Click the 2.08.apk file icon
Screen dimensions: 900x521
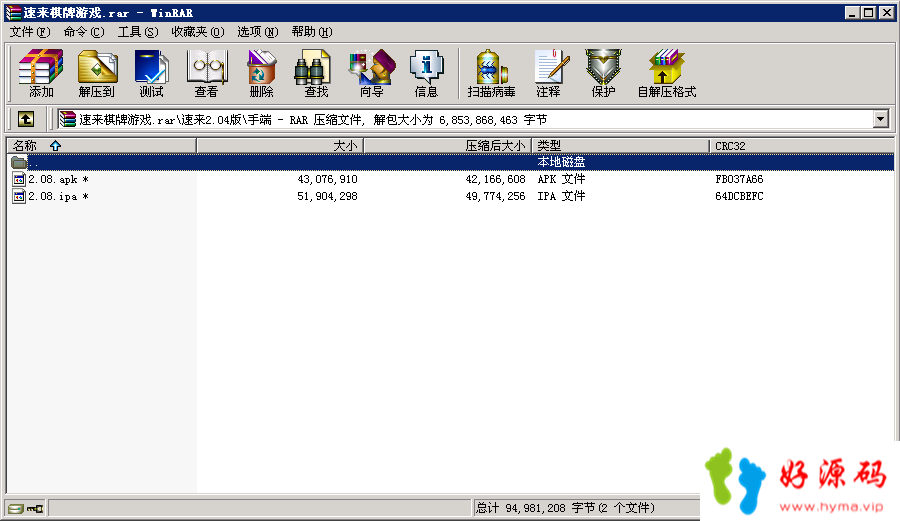click(19, 180)
